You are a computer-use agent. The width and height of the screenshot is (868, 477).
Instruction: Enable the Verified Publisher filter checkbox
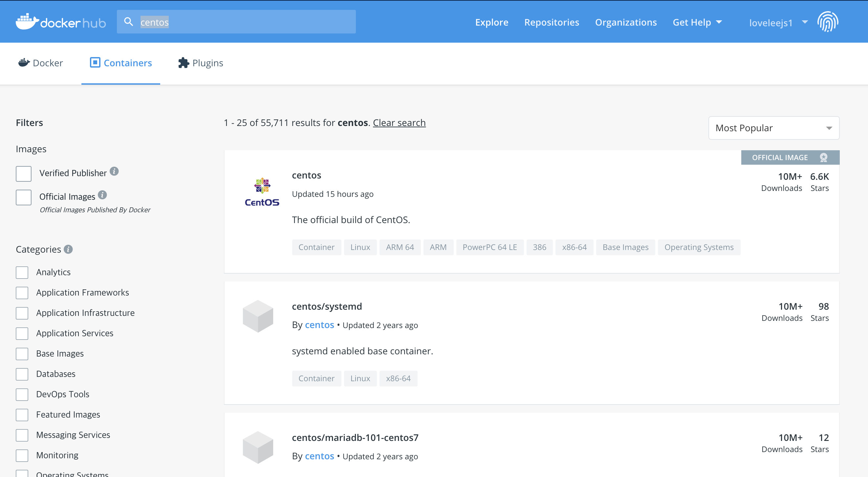click(24, 174)
